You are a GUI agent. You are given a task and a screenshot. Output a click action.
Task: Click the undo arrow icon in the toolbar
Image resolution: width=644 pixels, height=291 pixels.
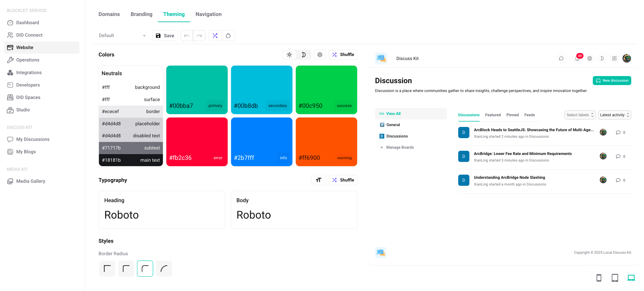coord(186,36)
